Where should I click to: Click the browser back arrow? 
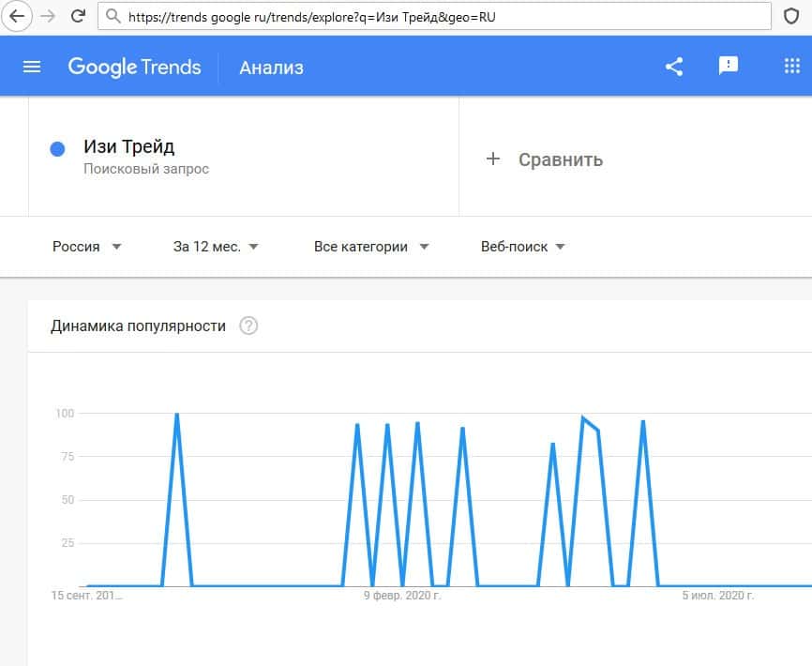point(16,16)
